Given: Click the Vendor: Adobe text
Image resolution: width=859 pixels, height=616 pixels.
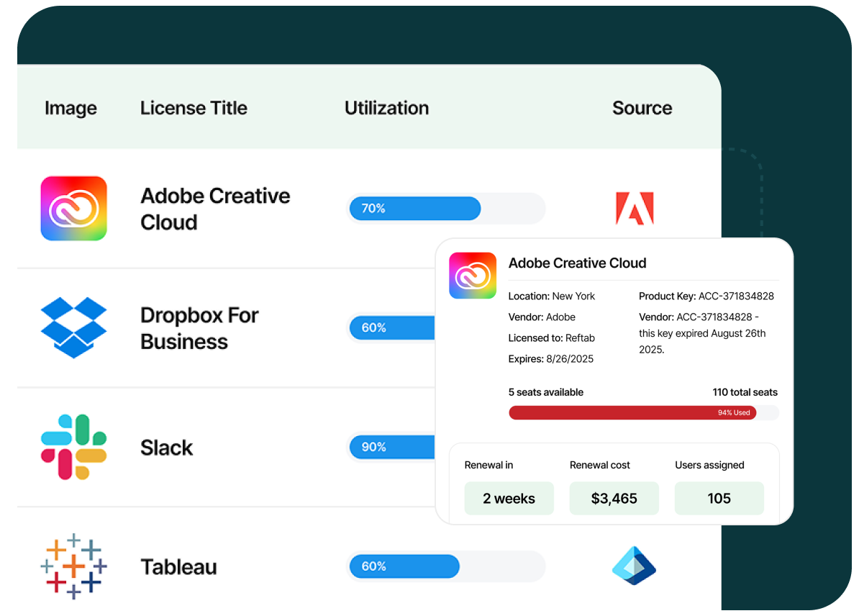Looking at the screenshot, I should [x=542, y=317].
